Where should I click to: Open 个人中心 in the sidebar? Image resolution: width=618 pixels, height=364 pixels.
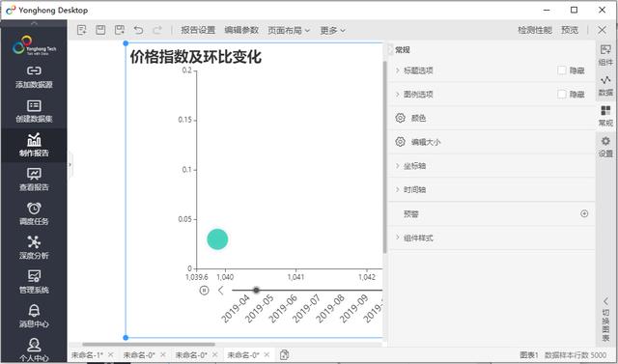point(34,350)
